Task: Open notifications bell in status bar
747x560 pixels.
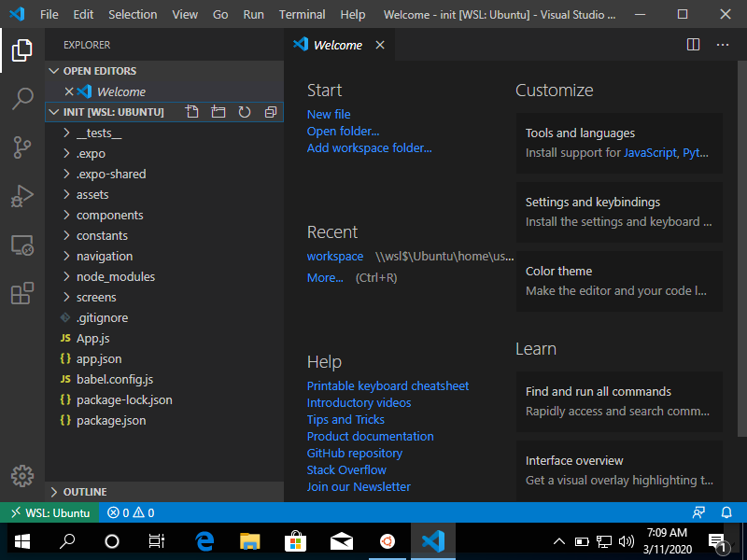Action: coord(726,512)
